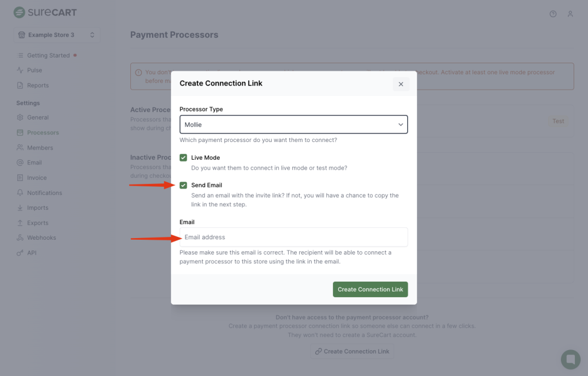Open the help question mark icon
Viewport: 588px width, 376px height.
pyautogui.click(x=553, y=14)
